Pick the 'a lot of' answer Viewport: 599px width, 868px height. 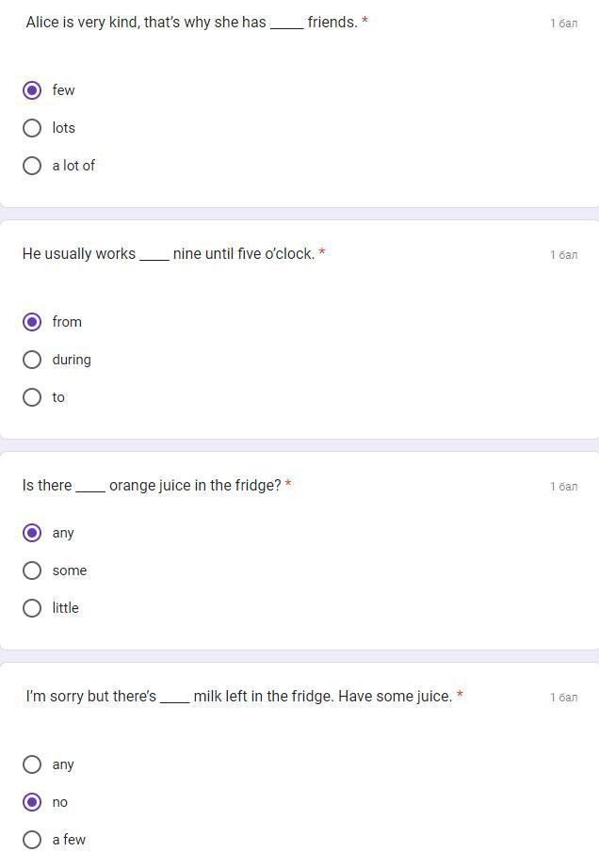point(32,166)
